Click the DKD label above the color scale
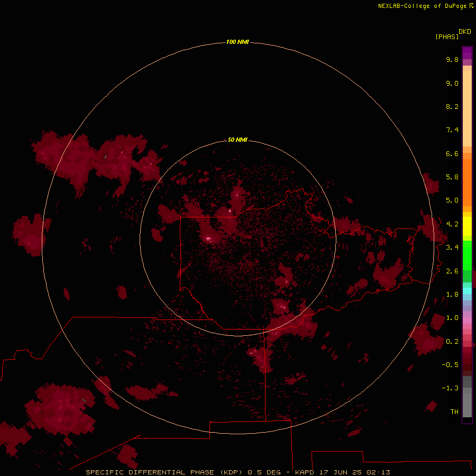This screenshot has width=476, height=476. pos(465,32)
